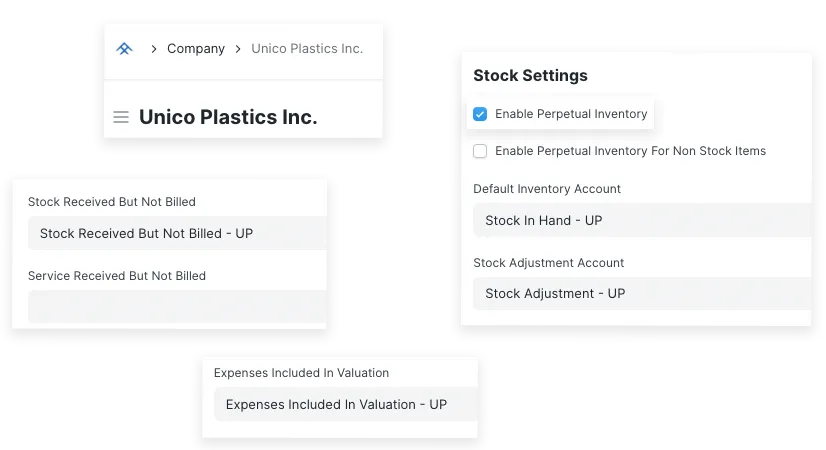Open the Default Inventory Account field
826x450 pixels.
[x=642, y=221]
